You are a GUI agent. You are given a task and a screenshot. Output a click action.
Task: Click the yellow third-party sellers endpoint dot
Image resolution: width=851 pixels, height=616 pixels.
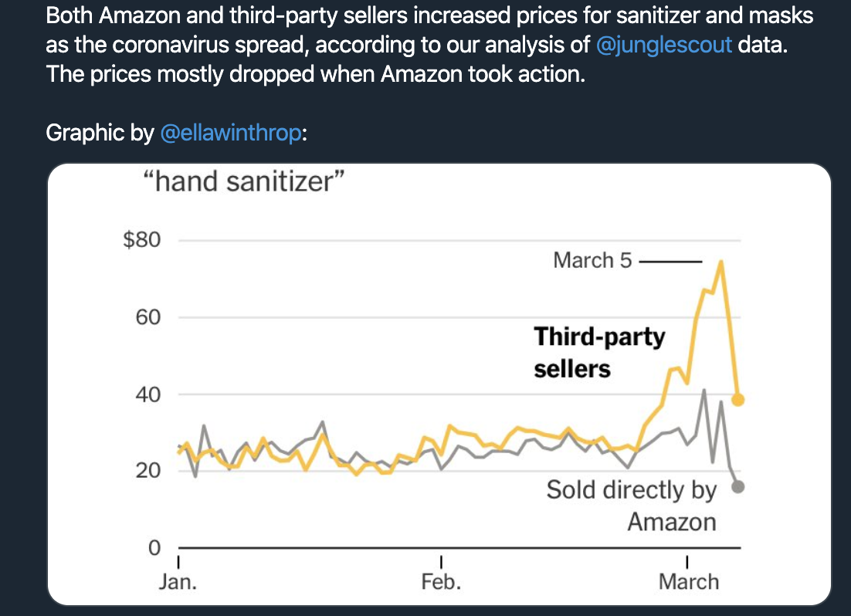point(737,400)
